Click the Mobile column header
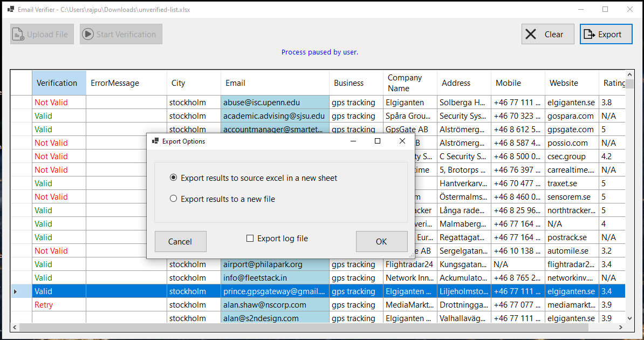This screenshot has width=644, height=340. tap(518, 83)
